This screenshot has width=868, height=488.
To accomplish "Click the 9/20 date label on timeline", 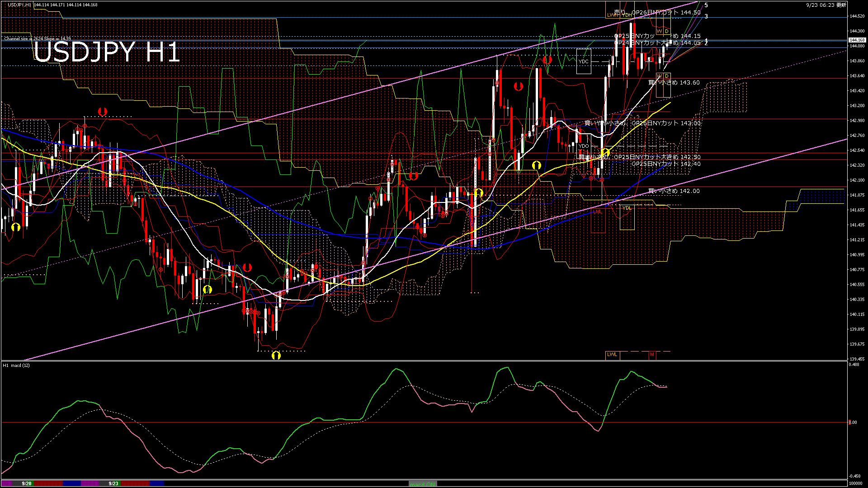I will tap(27, 483).
